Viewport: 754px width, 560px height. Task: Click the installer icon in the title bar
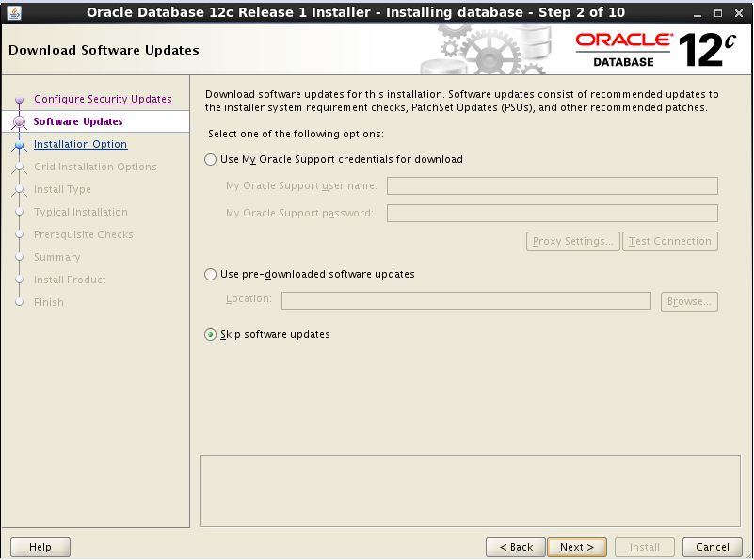[x=13, y=12]
